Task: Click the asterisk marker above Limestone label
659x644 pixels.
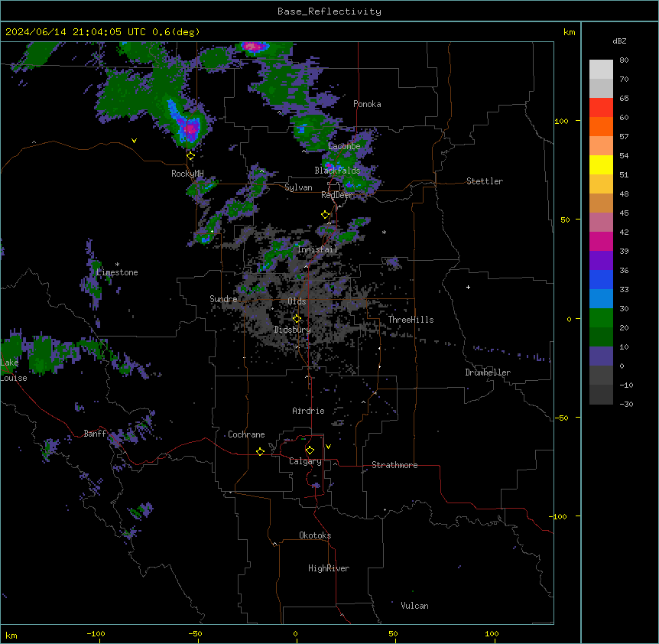Action: click(117, 265)
